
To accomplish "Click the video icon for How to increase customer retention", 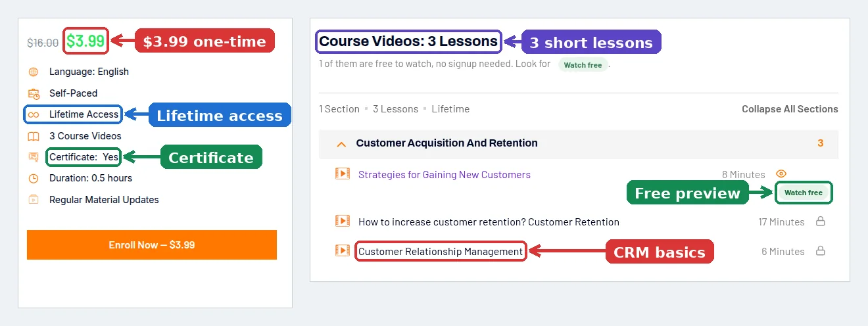I will pyautogui.click(x=342, y=221).
